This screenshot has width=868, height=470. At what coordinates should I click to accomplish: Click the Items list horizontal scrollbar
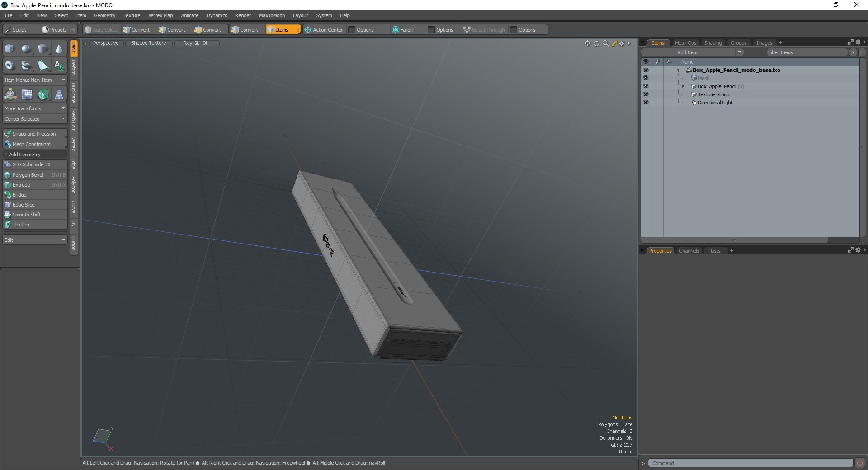(x=734, y=240)
